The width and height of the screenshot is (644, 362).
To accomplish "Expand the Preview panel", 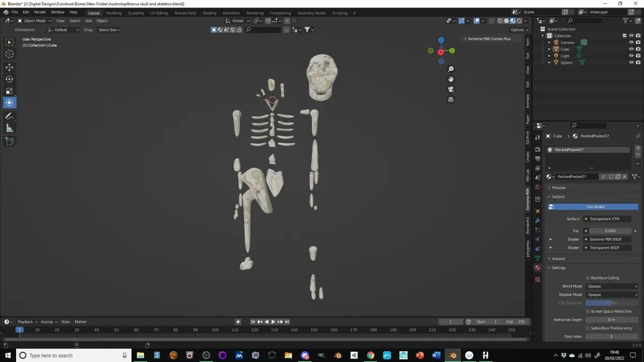I will [558, 188].
